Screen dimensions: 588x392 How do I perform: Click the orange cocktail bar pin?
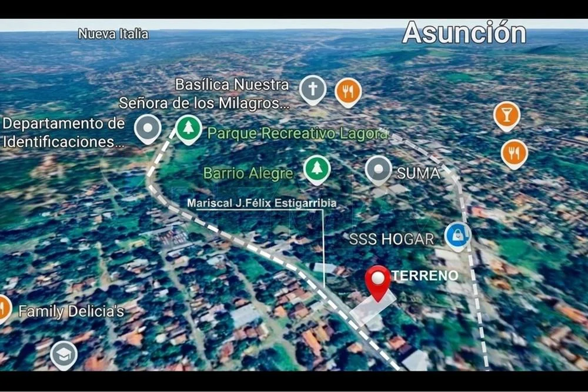pyautogui.click(x=506, y=114)
